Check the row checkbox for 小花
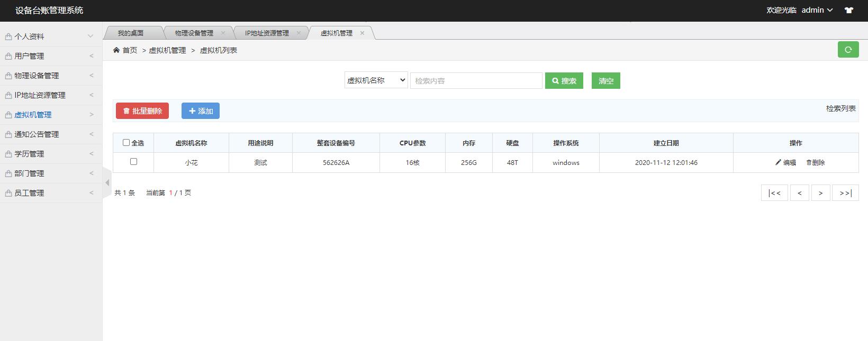Viewport: 868px width, 341px height. [133, 162]
